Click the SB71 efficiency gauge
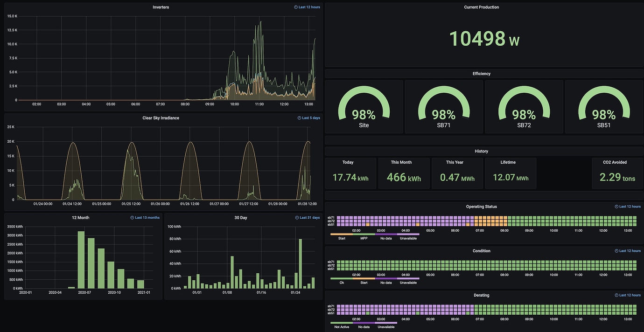 click(444, 107)
